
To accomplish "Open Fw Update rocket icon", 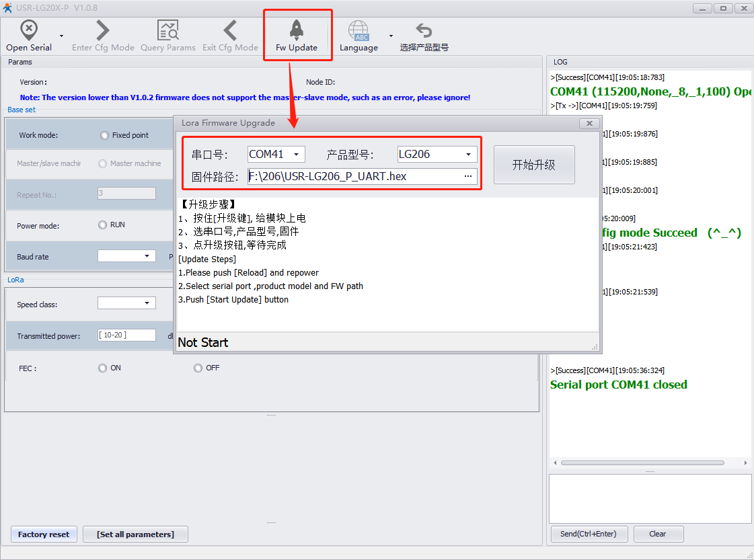I will (296, 30).
